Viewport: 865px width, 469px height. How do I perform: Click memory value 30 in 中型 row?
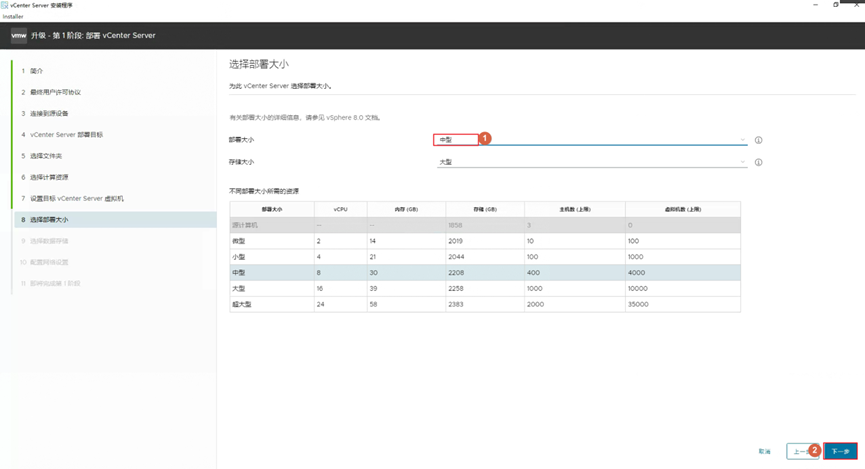(373, 273)
